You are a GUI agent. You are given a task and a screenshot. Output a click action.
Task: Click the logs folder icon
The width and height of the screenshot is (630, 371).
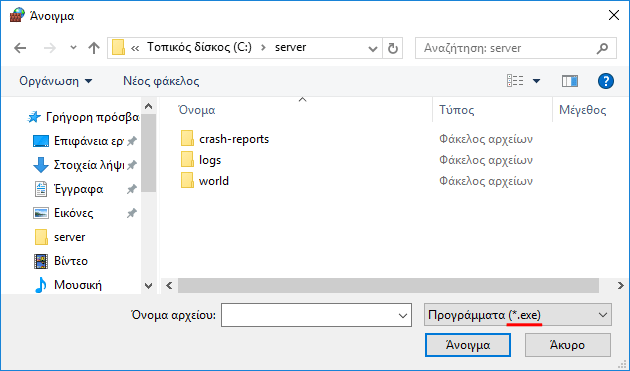[187, 160]
